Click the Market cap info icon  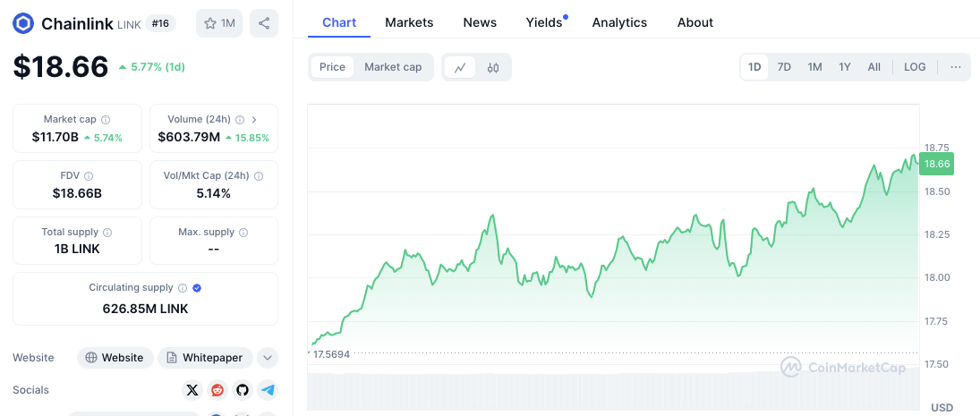point(106,119)
